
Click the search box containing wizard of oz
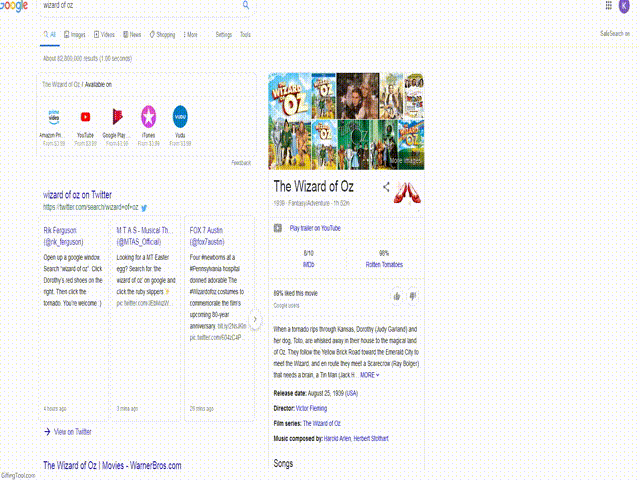pyautogui.click(x=140, y=6)
